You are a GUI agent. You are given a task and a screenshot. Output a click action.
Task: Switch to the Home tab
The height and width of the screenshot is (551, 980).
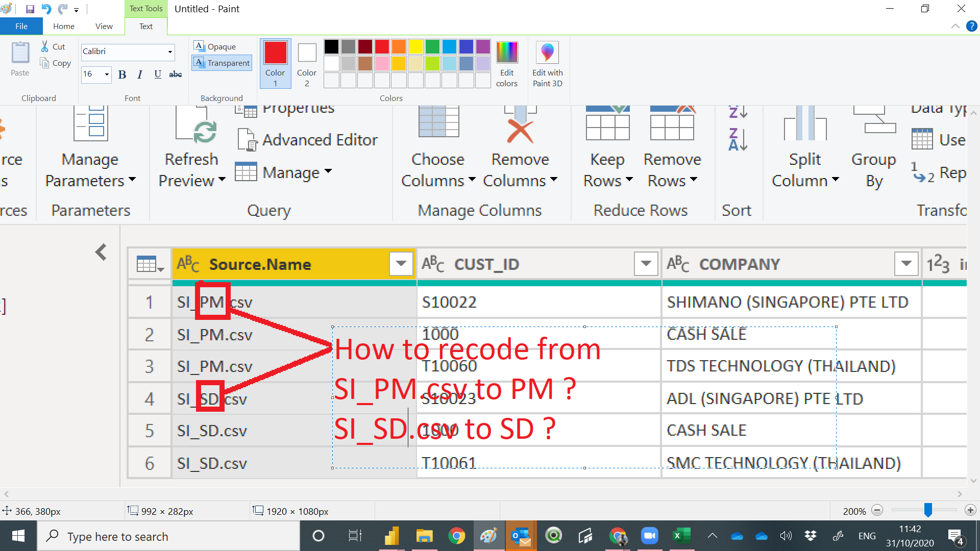tap(64, 27)
